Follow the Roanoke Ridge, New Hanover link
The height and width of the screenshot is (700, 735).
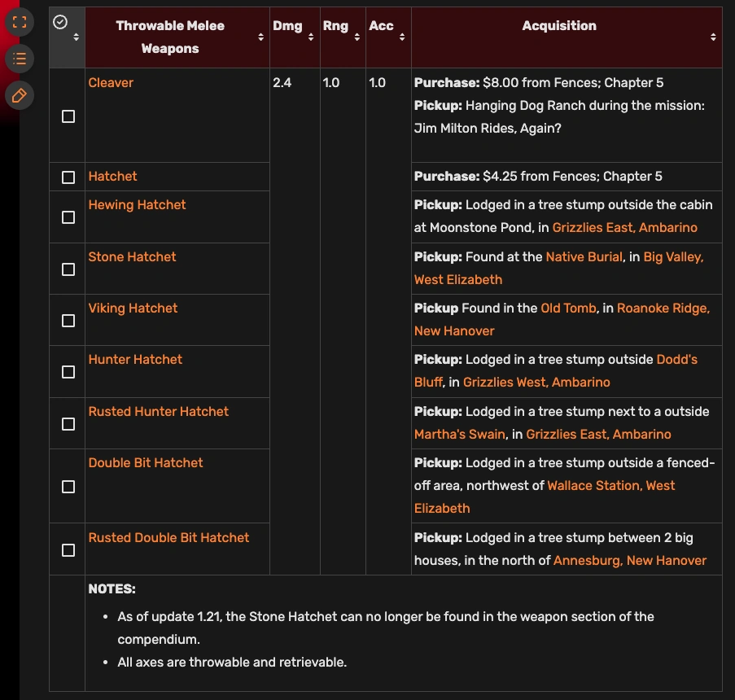pos(562,320)
